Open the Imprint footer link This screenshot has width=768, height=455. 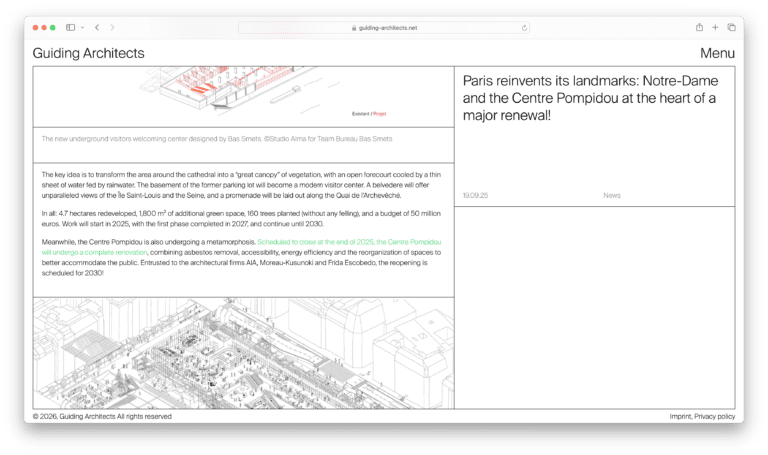[679, 416]
